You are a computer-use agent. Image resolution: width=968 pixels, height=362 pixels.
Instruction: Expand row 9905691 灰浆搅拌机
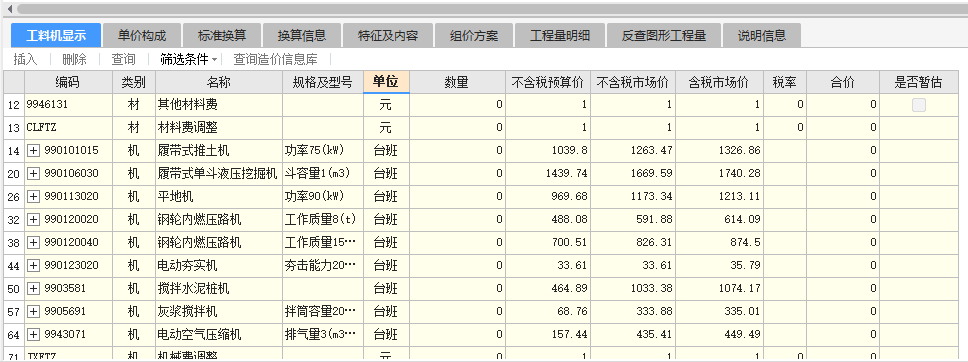(x=33, y=311)
